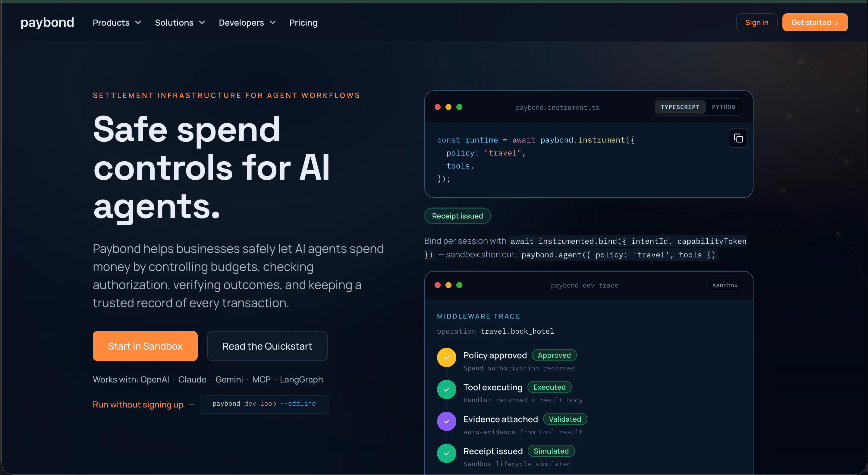Image resolution: width=868 pixels, height=475 pixels.
Task: Copy the code snippet with the copy icon
Action: tap(738, 138)
